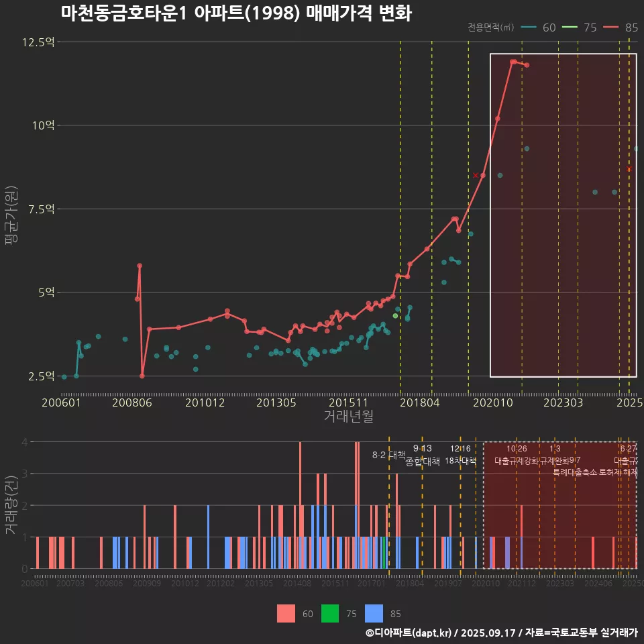The image size is (644, 644).
Task: Select the 9·13 종합대책 annotation label
Action: coord(423,455)
